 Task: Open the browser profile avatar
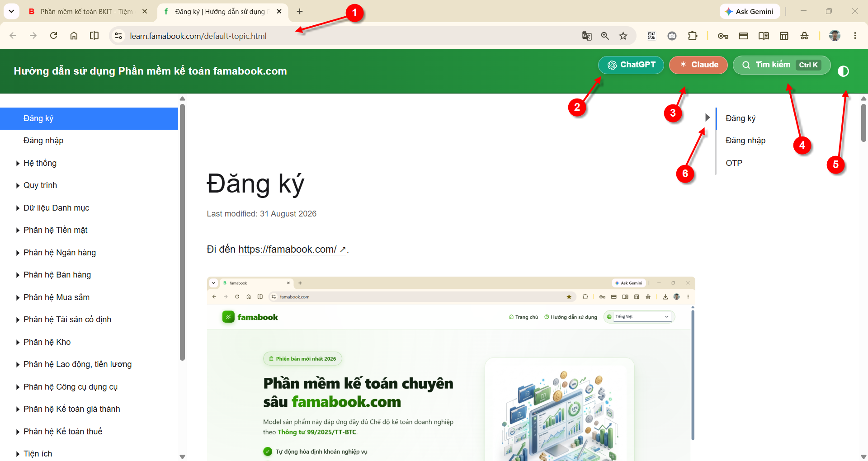(835, 36)
